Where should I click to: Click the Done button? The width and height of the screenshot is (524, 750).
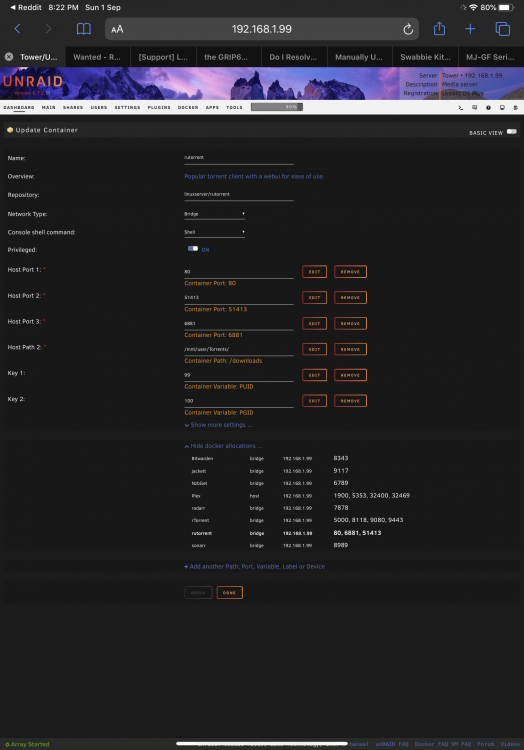(229, 593)
